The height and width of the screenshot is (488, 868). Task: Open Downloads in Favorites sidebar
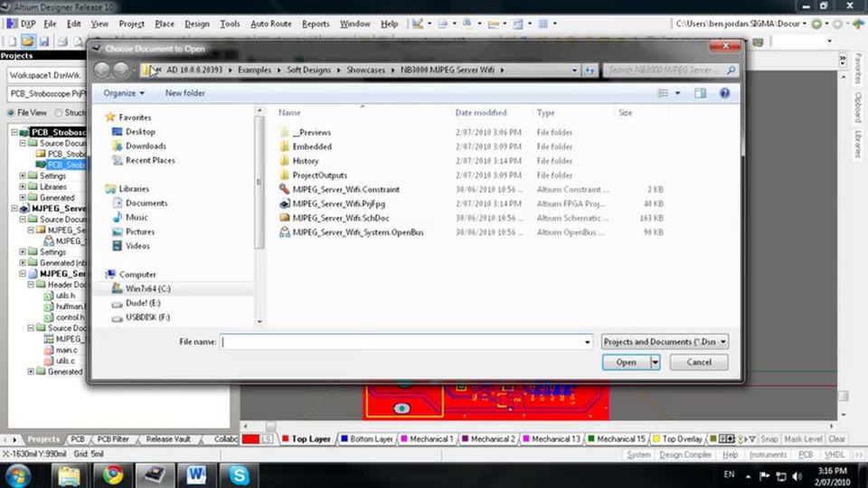(146, 146)
